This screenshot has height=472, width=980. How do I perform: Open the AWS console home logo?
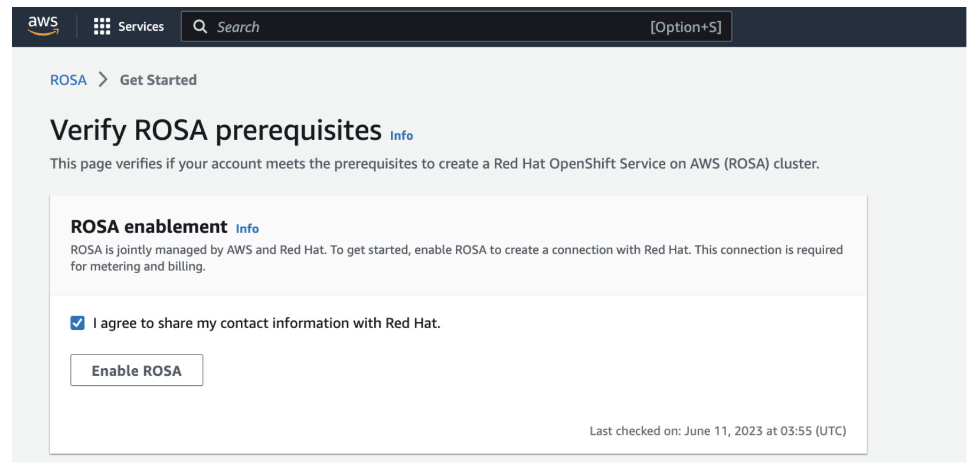tap(43, 26)
